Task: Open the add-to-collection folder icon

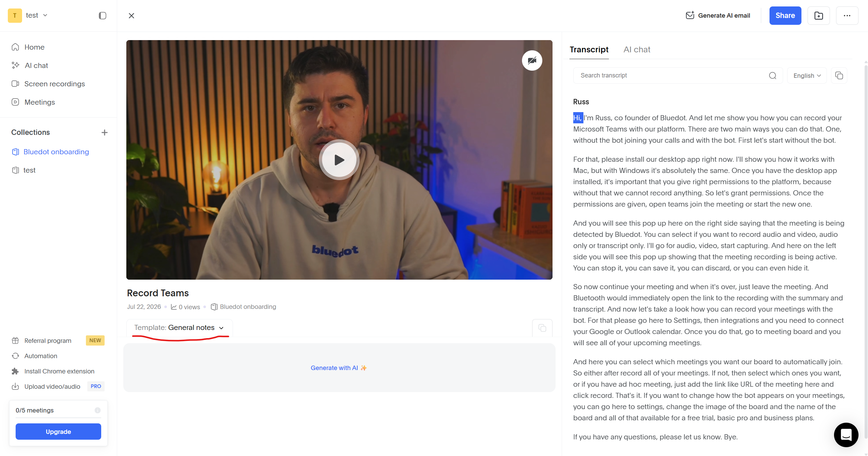Action: (x=818, y=16)
